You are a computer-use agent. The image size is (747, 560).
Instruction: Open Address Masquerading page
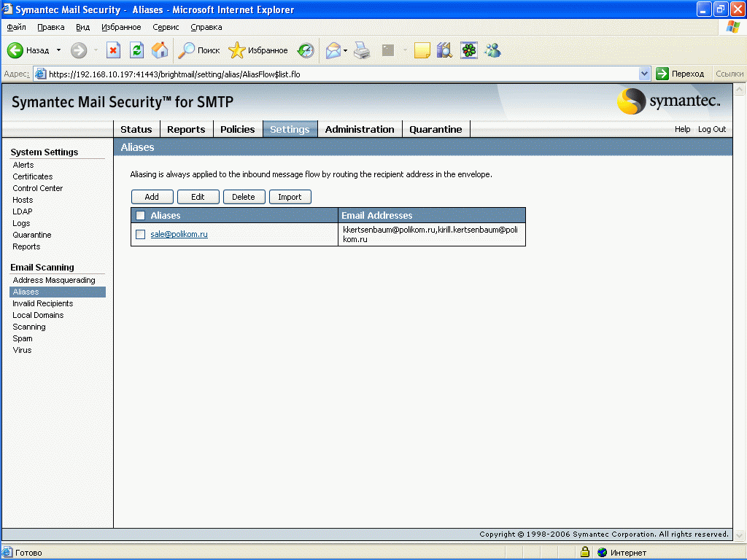(x=54, y=280)
